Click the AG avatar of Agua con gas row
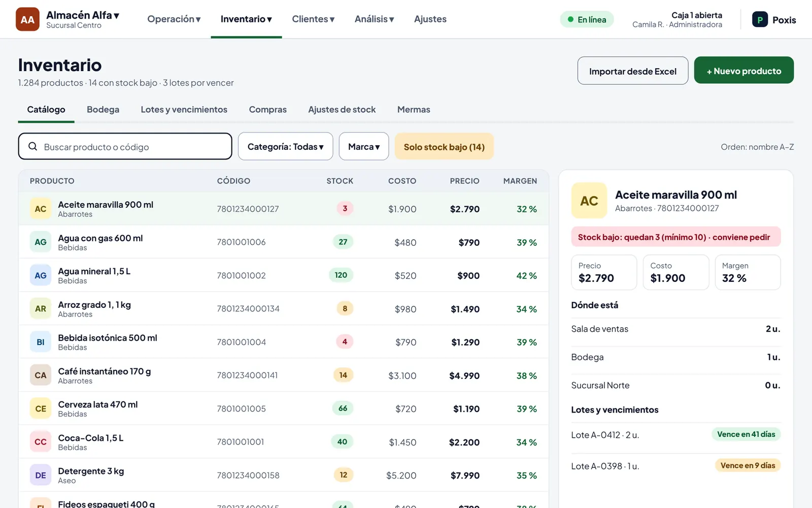Image resolution: width=812 pixels, height=508 pixels. 41,242
